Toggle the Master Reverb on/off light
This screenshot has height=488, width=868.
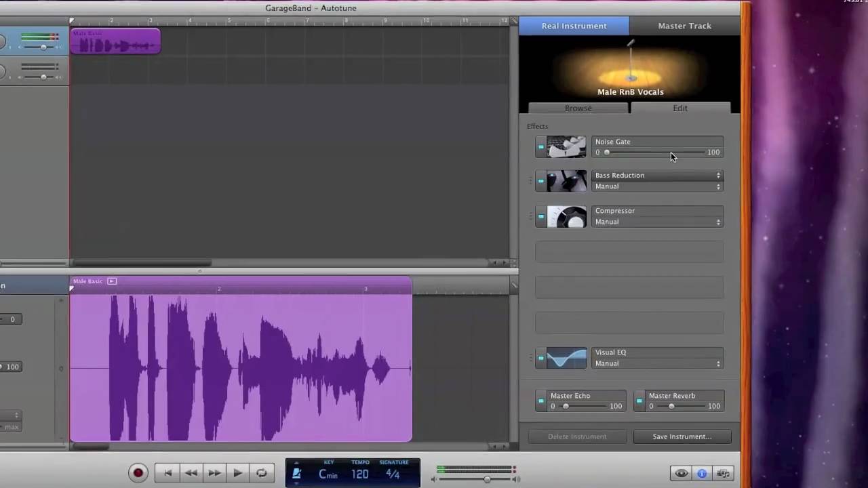coord(639,401)
